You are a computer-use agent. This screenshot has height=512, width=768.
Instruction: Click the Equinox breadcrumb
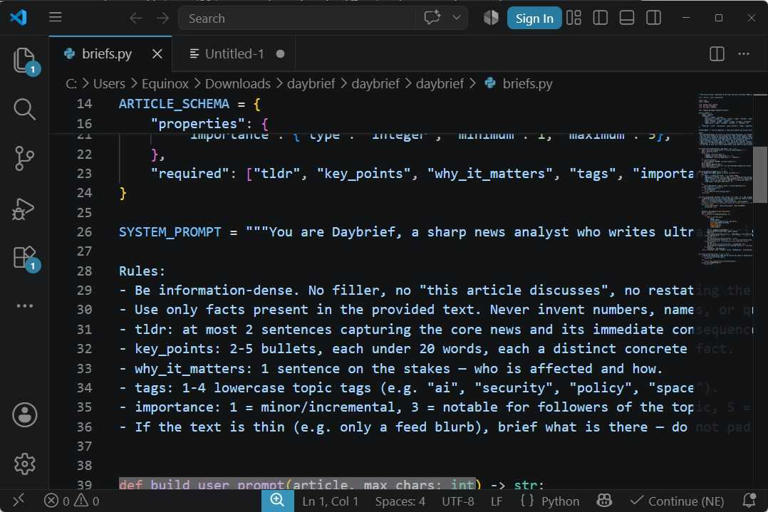point(165,84)
